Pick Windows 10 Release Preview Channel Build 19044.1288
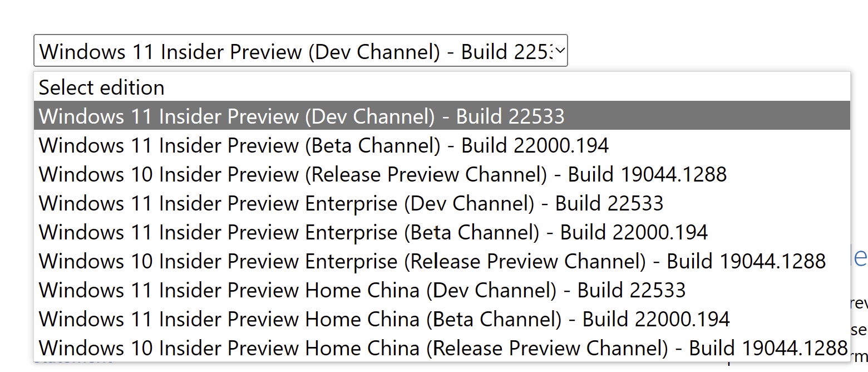 [383, 174]
